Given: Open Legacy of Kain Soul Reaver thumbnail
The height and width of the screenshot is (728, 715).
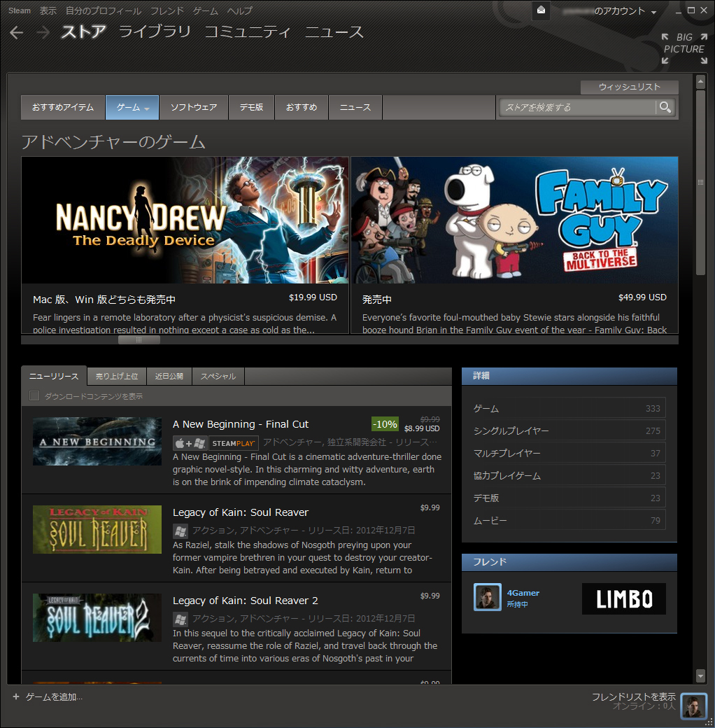Looking at the screenshot, I should [97, 529].
